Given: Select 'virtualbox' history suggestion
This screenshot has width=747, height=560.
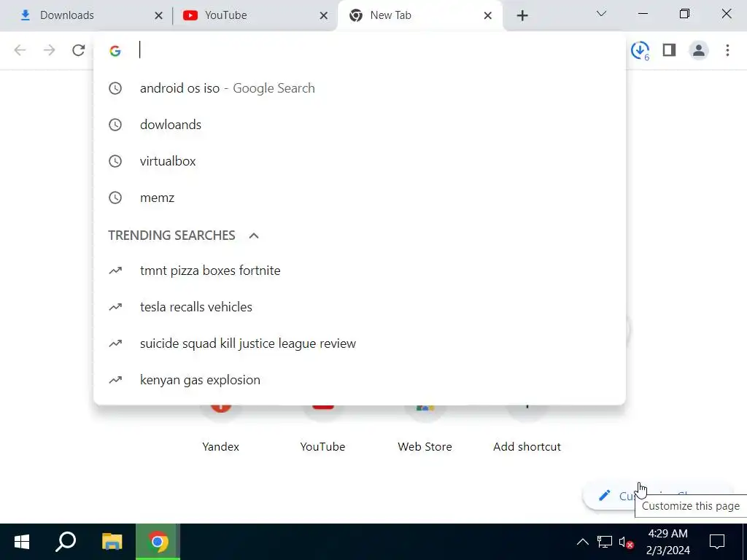Looking at the screenshot, I should 360,161.
